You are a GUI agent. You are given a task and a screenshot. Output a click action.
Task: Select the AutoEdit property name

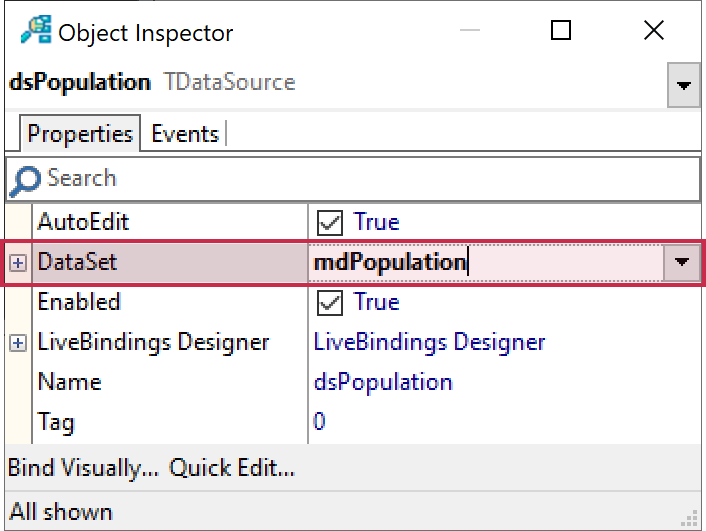click(x=83, y=222)
